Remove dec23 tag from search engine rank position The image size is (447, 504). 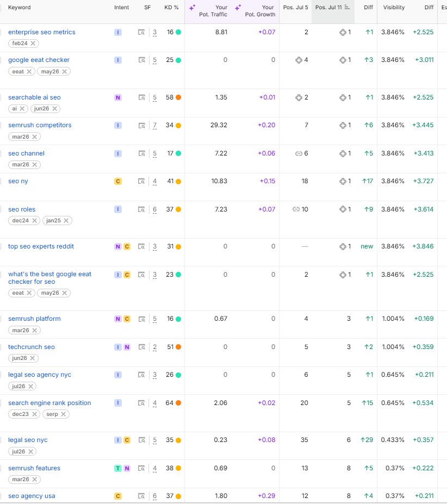(x=34, y=414)
